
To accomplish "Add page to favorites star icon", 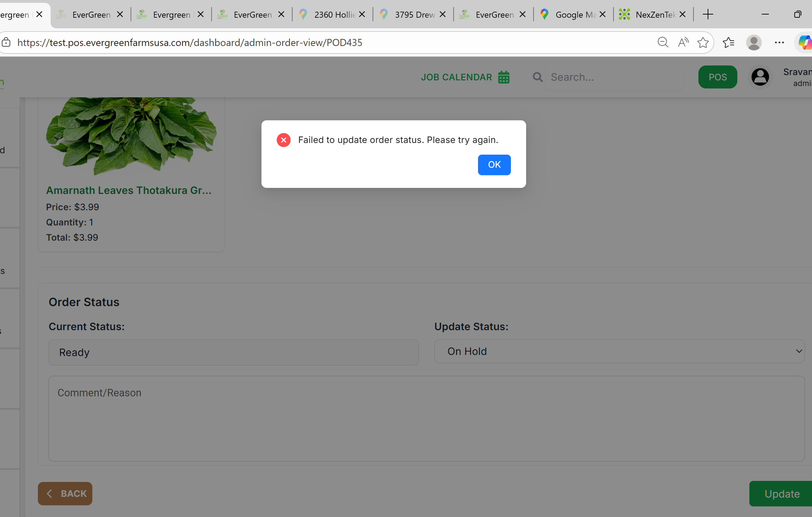I will click(703, 42).
